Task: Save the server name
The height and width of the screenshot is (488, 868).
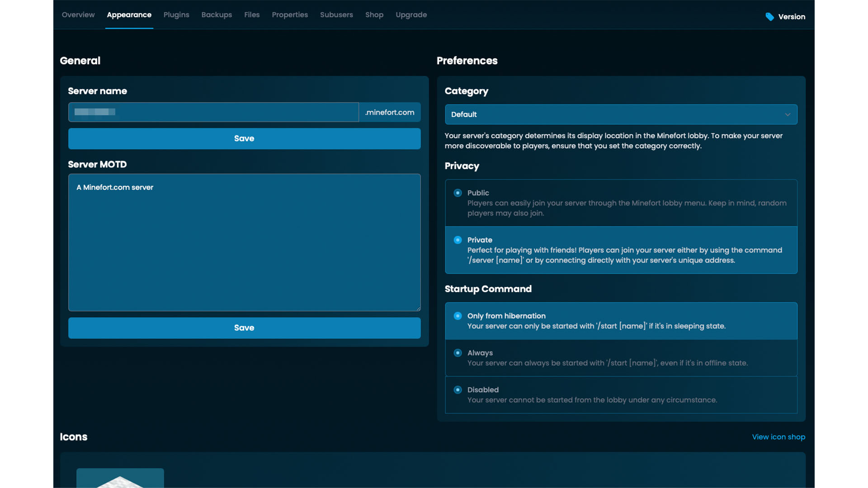Action: [x=244, y=139]
